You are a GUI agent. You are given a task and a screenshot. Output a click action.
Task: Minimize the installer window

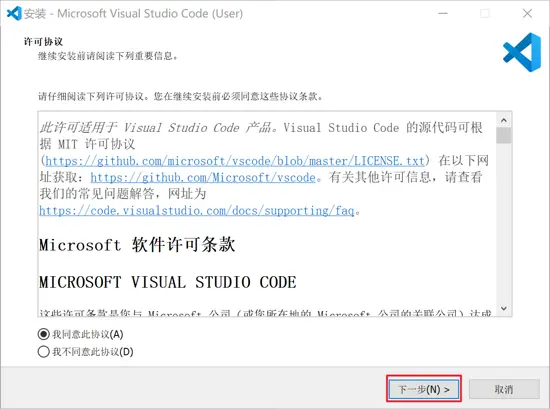443,14
